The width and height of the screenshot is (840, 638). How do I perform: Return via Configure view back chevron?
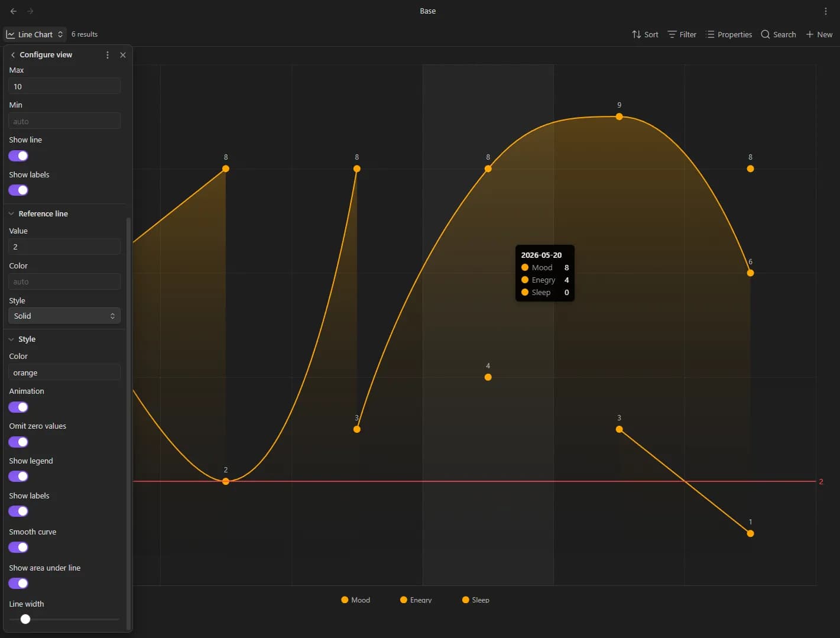(13, 55)
